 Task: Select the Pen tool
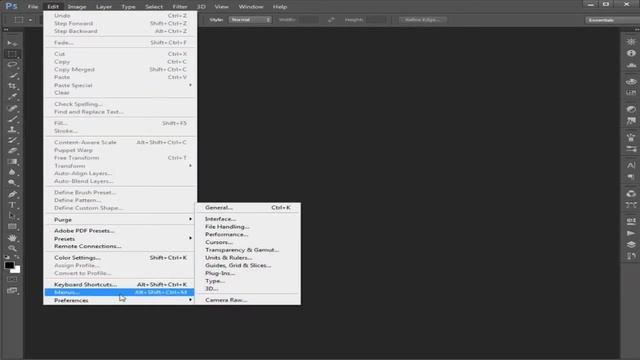point(12,194)
